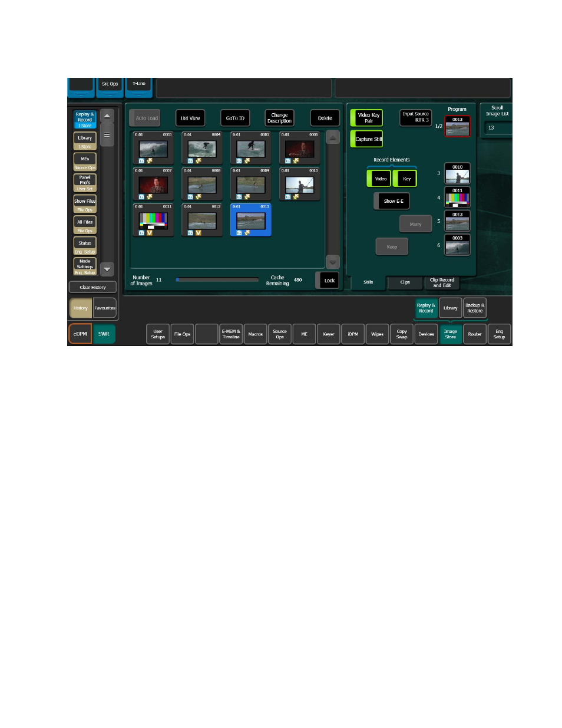Click GoTo ID button
This screenshot has width=562, height=728.
tap(235, 118)
